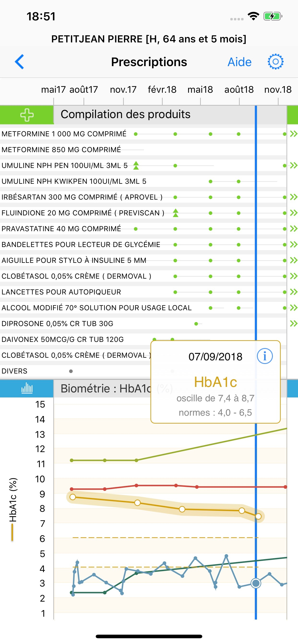Select août18 on the timeline
The image size is (298, 644).
click(x=239, y=90)
